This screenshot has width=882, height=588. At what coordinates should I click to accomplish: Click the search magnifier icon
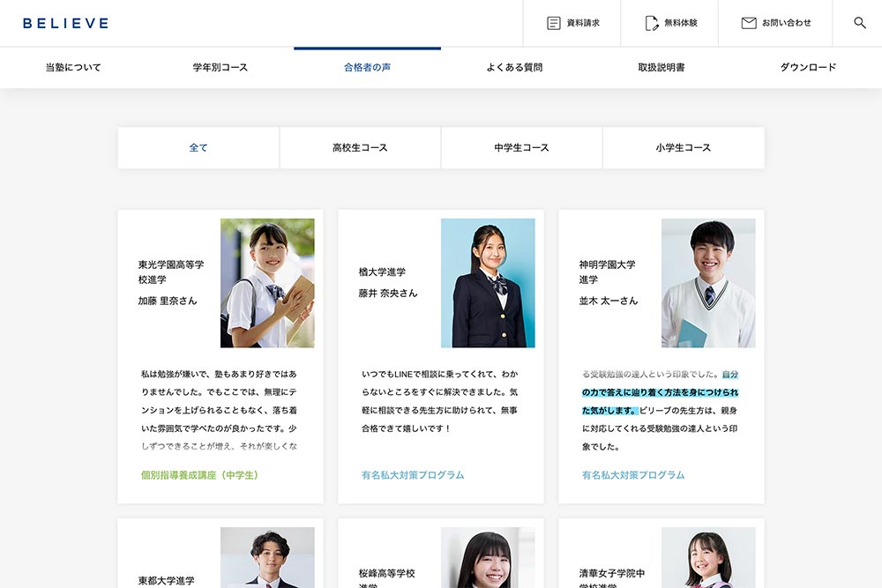[859, 23]
